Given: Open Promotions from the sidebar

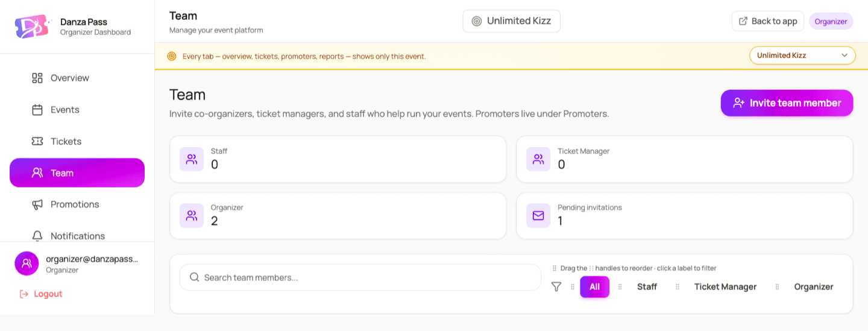Looking at the screenshot, I should pyautogui.click(x=77, y=204).
